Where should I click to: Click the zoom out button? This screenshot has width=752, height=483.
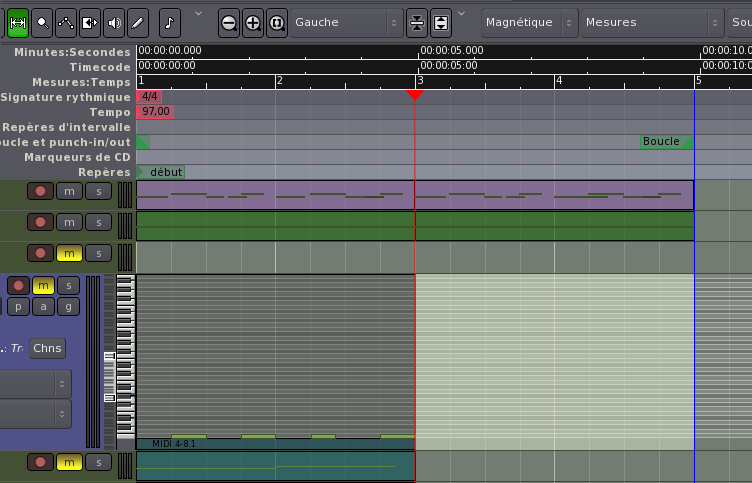pos(229,21)
